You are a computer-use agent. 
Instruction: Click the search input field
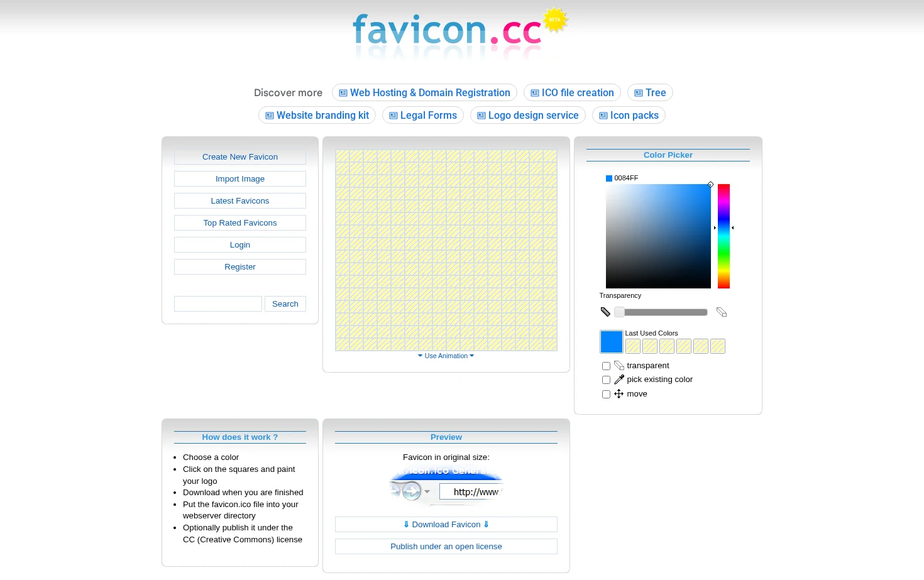(x=218, y=304)
